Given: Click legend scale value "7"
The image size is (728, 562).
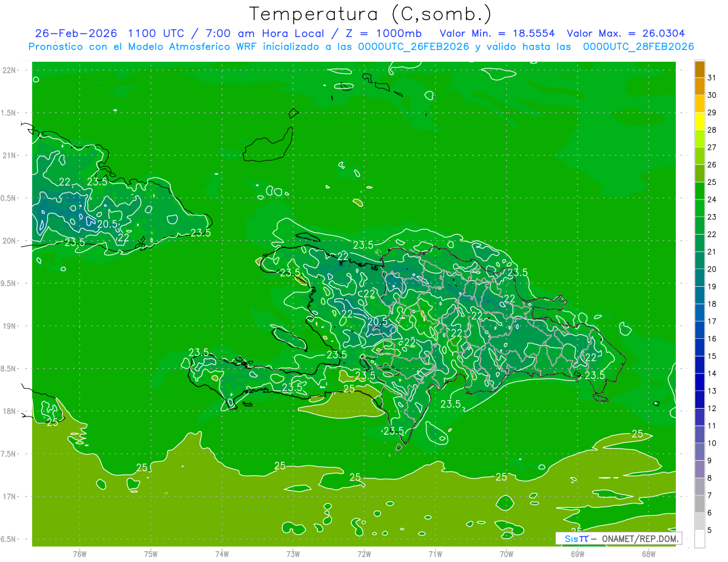Looking at the screenshot, I should click(x=710, y=495).
